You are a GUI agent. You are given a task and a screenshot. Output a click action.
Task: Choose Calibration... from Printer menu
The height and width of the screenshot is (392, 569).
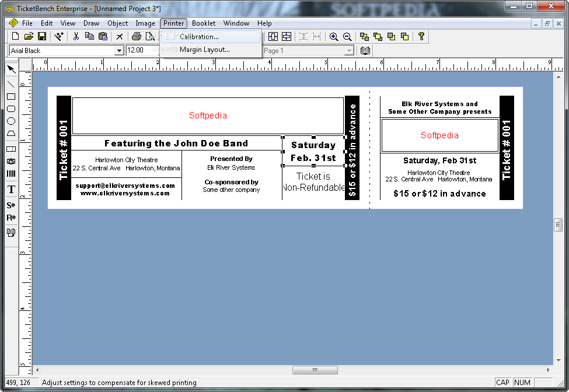211,37
